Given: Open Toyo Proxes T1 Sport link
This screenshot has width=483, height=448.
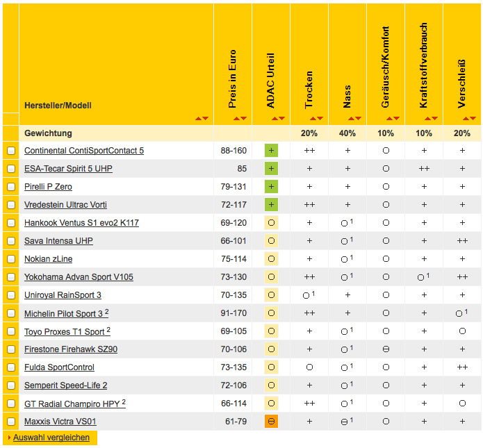Looking at the screenshot, I should [x=67, y=331].
